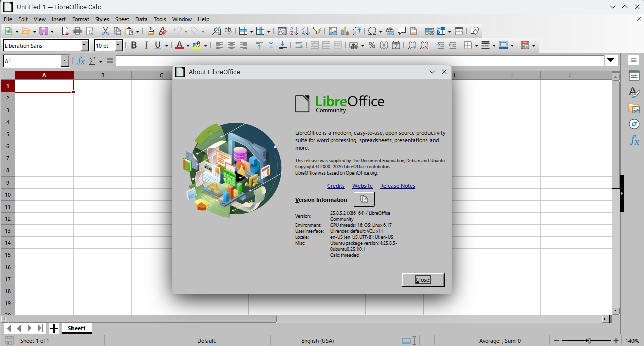Open Function Wizard fx icon
Image resolution: width=644 pixels, height=346 pixels.
click(81, 61)
